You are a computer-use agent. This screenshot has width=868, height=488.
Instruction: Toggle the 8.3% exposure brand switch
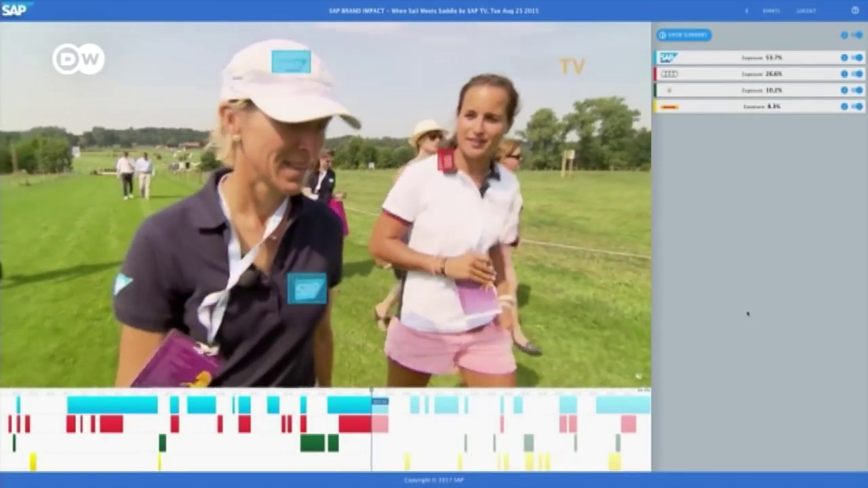tap(857, 106)
